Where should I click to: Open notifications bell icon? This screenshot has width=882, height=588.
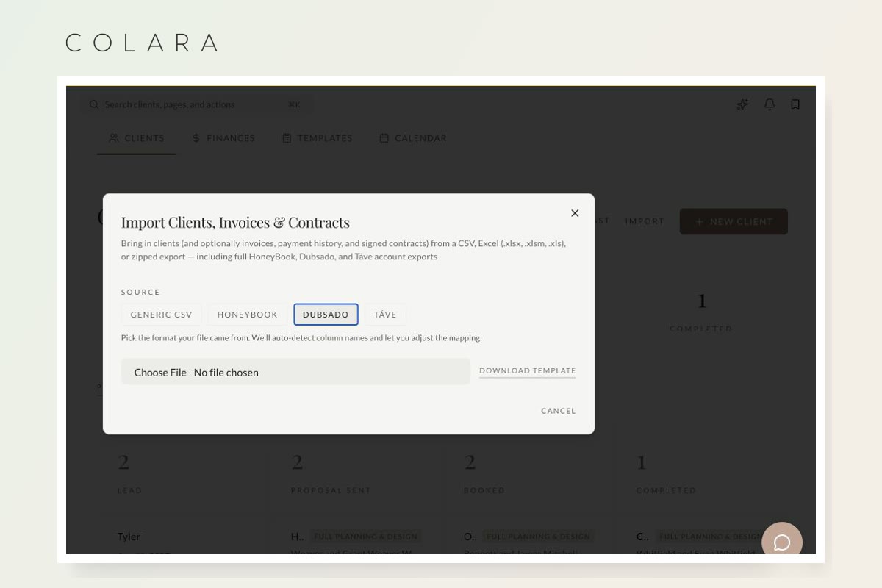(770, 104)
